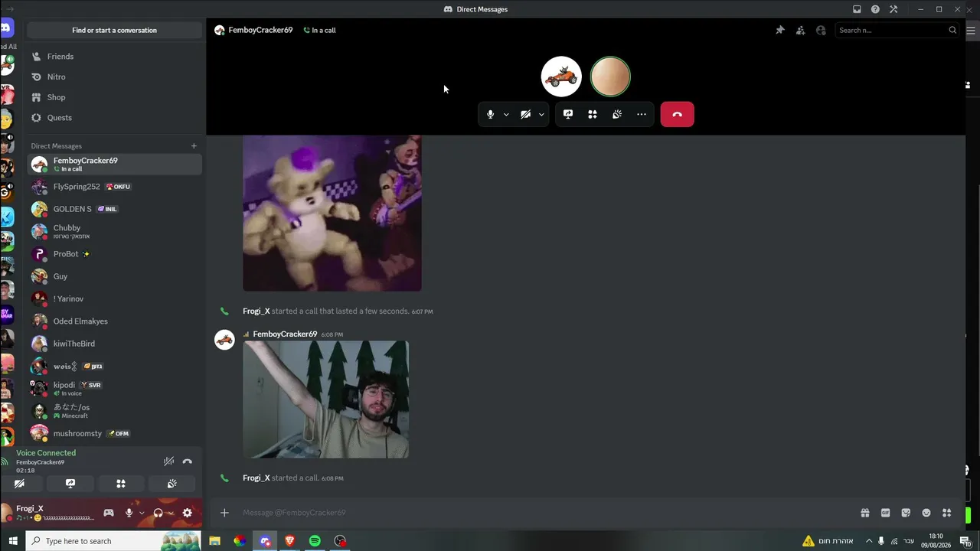Open the GIF picker

pyautogui.click(x=885, y=513)
